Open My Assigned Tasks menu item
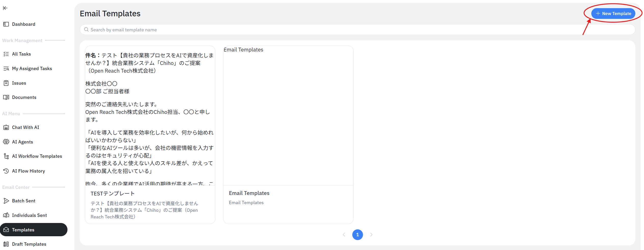 pos(32,69)
